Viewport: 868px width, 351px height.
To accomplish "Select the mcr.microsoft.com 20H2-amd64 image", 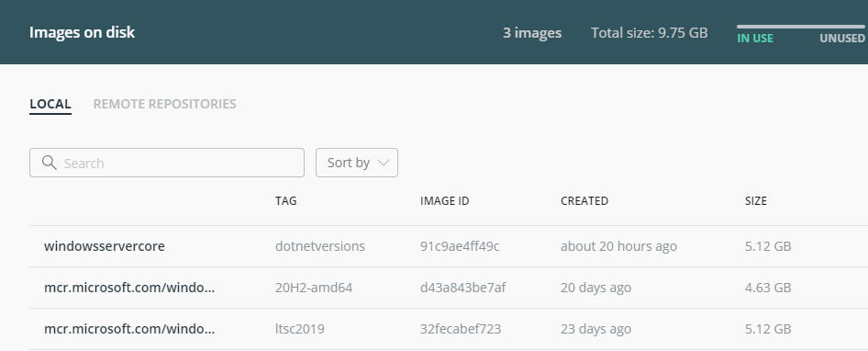I will coord(449,288).
